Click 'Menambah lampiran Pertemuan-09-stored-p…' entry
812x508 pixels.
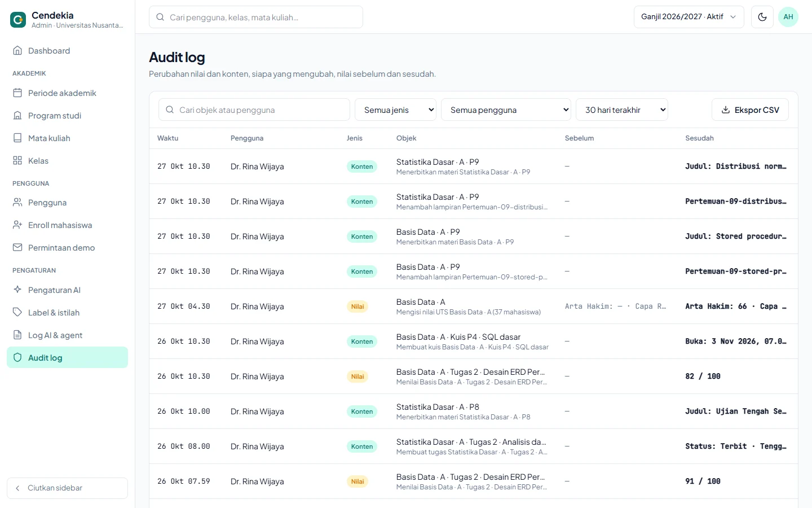tap(471, 277)
